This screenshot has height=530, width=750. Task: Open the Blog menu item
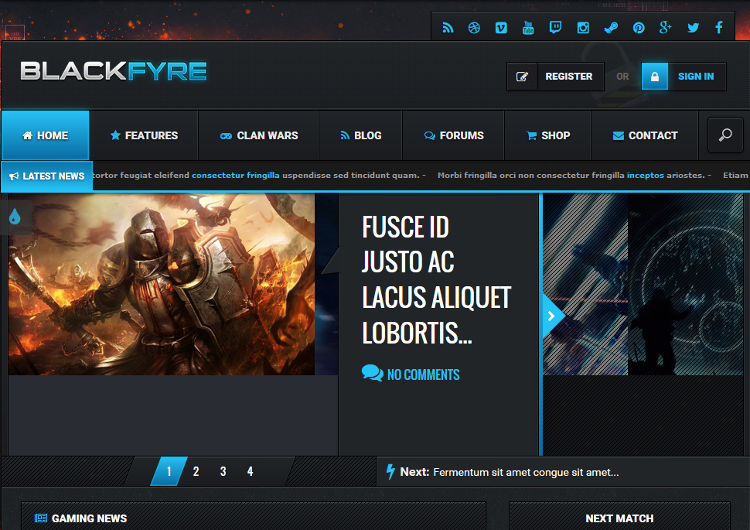click(x=361, y=135)
